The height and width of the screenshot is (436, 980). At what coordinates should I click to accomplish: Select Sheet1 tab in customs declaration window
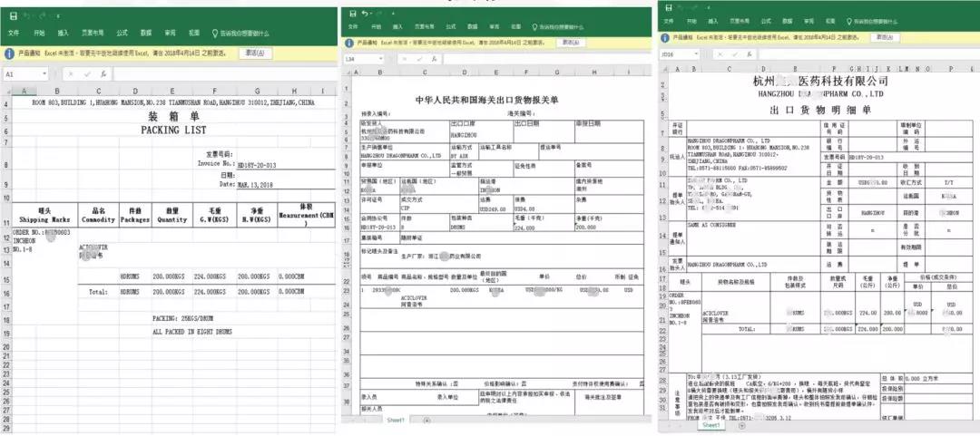coord(395,420)
